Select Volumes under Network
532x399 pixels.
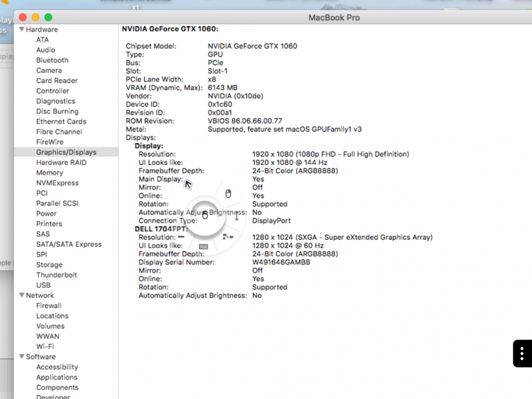[x=50, y=326]
